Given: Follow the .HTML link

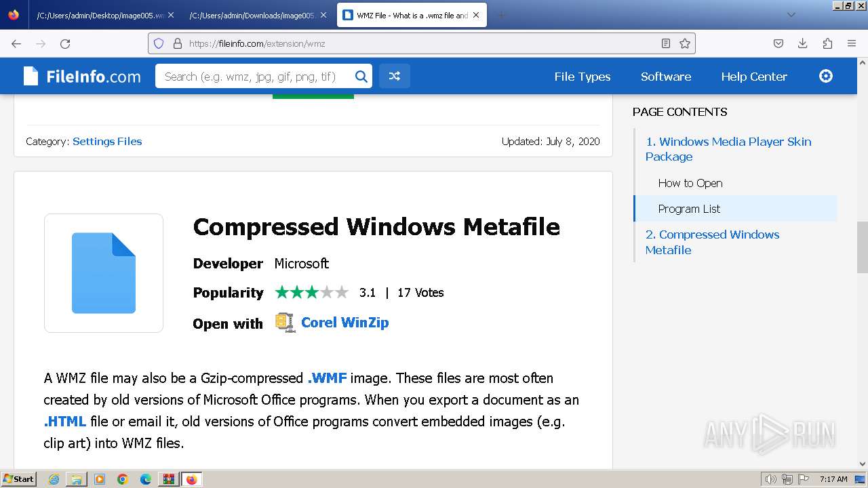Looking at the screenshot, I should [x=65, y=422].
